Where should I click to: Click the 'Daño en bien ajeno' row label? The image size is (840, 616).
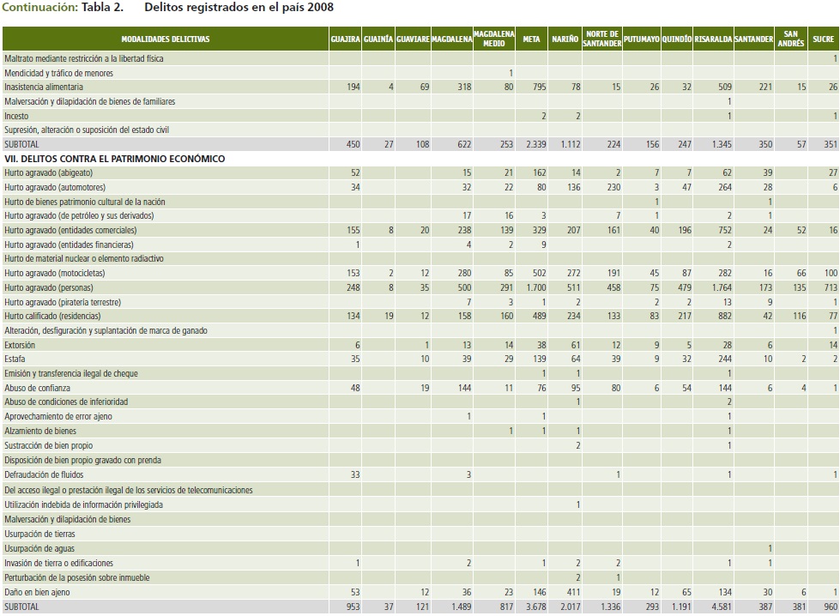coord(37,592)
